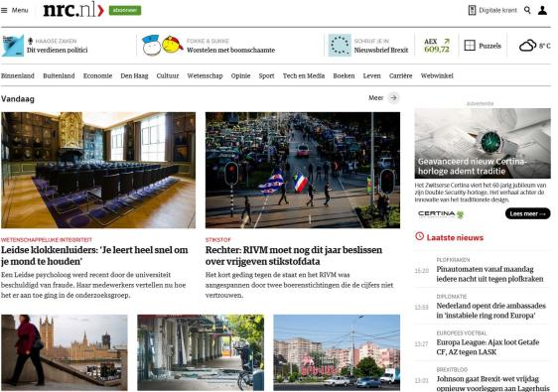Click the Europees voetbal category label
This screenshot has width=558, height=392.
click(462, 333)
